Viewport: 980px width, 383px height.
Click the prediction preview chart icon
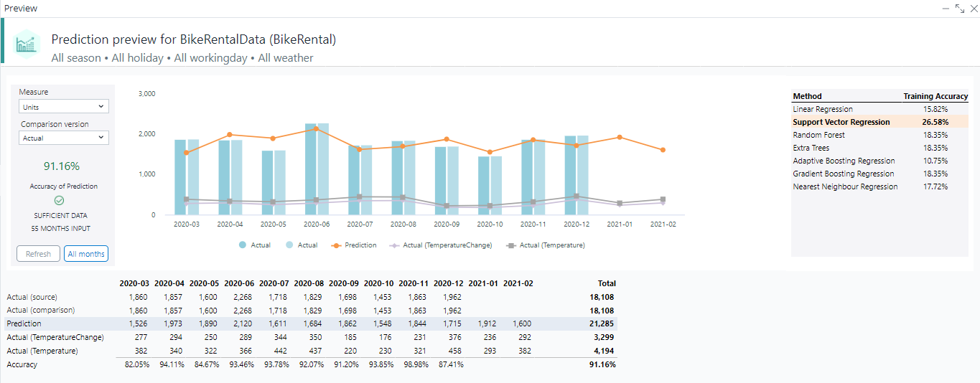click(27, 45)
